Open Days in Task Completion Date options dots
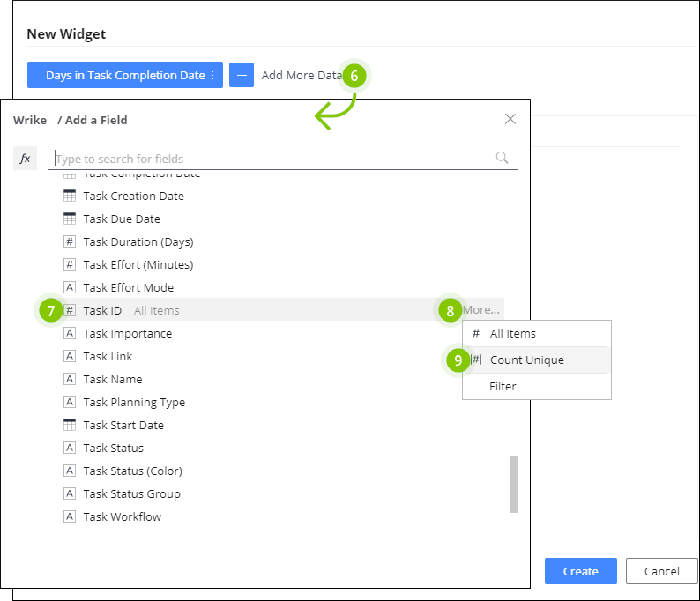The height and width of the screenshot is (601, 700). (213, 75)
